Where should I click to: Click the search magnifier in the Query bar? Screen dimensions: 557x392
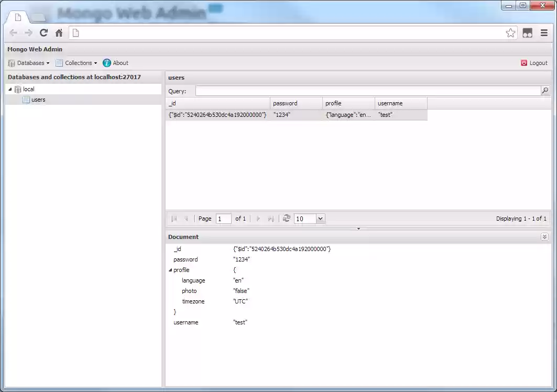(x=545, y=90)
